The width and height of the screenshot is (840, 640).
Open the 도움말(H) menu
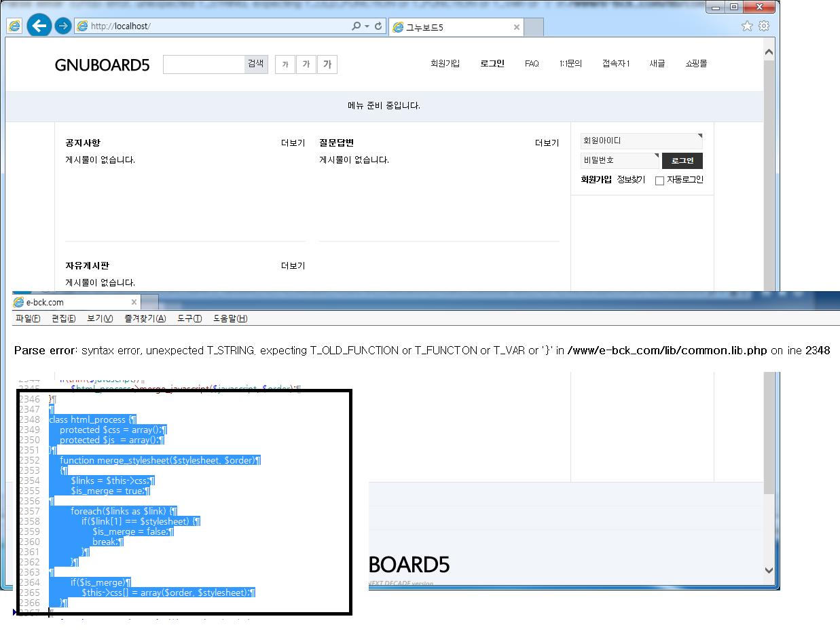(x=231, y=319)
